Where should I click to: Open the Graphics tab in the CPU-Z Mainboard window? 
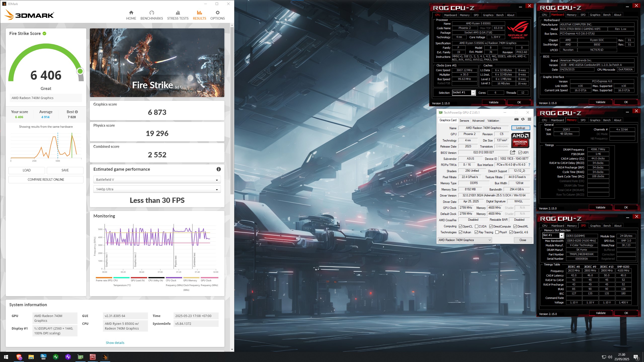[595, 15]
